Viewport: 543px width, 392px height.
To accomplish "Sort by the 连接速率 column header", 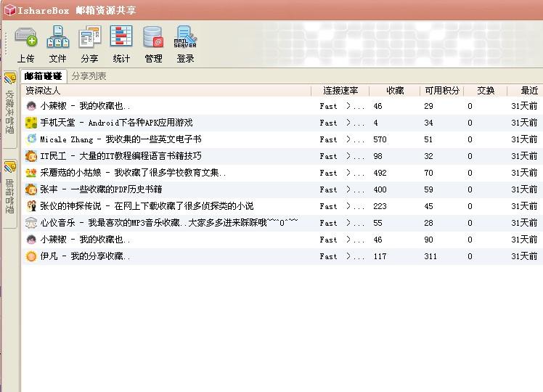I will pos(340,91).
